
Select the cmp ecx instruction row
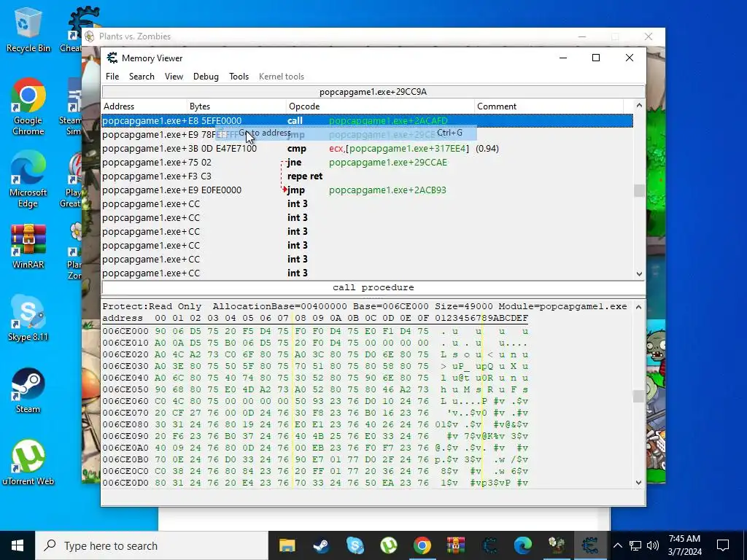tap(367, 149)
